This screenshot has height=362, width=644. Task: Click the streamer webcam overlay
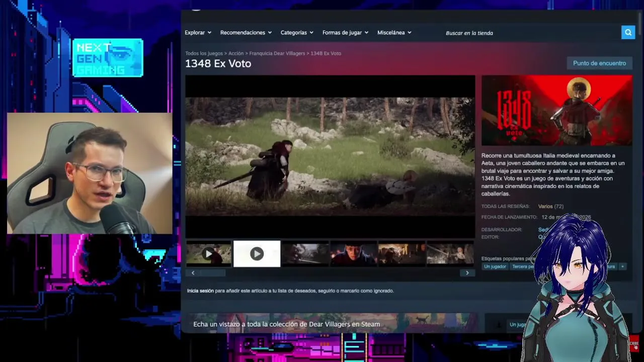[x=90, y=173]
